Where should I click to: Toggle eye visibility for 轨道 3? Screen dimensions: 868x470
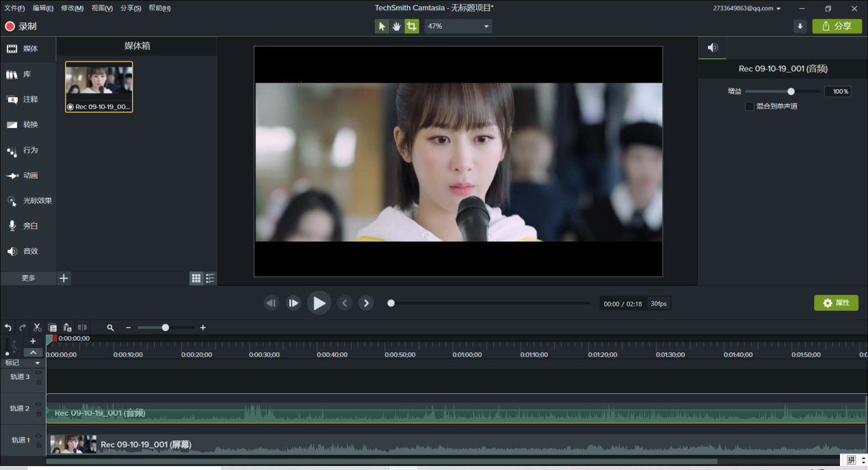(38, 373)
